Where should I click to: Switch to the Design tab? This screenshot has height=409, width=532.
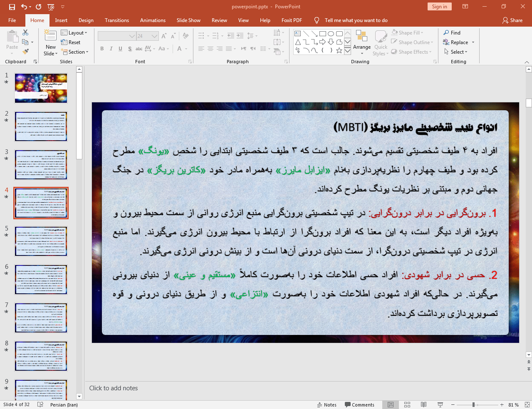pos(86,20)
